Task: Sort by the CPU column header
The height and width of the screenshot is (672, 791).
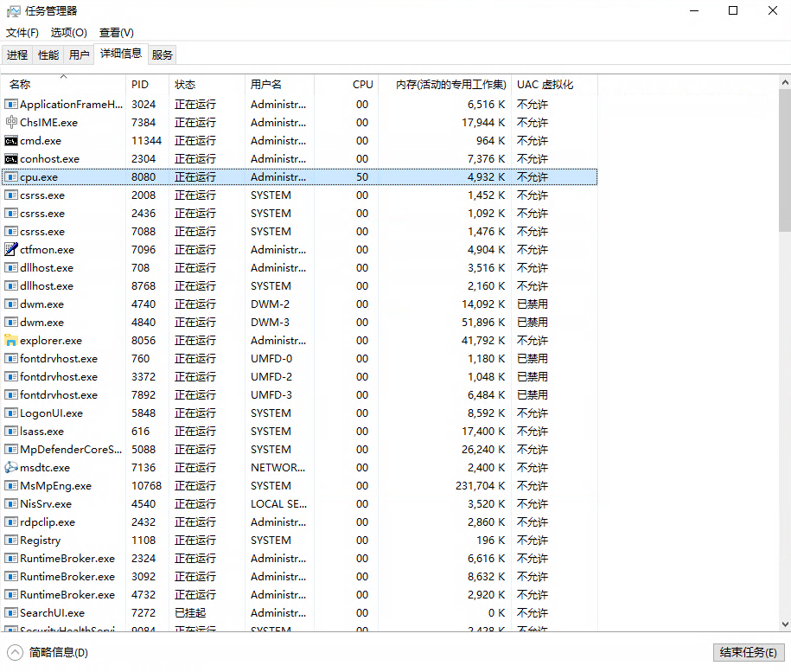Action: pos(362,85)
